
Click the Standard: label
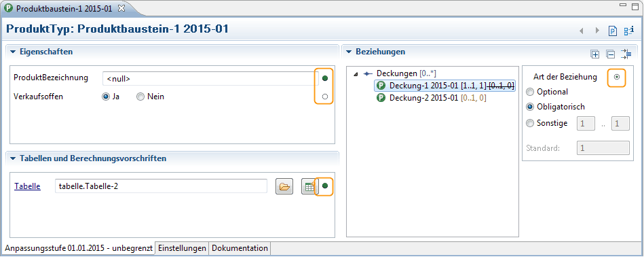tap(543, 148)
